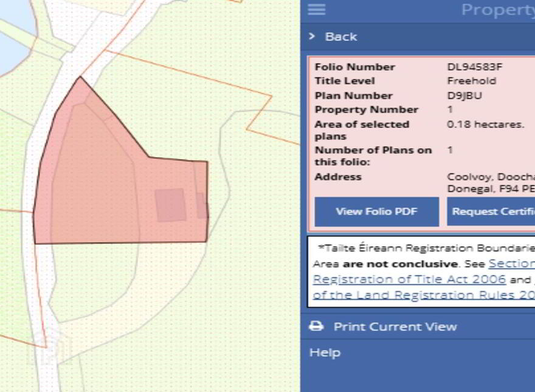This screenshot has width=535, height=392.
Task: Click the Title Level label
Action: pyautogui.click(x=345, y=81)
